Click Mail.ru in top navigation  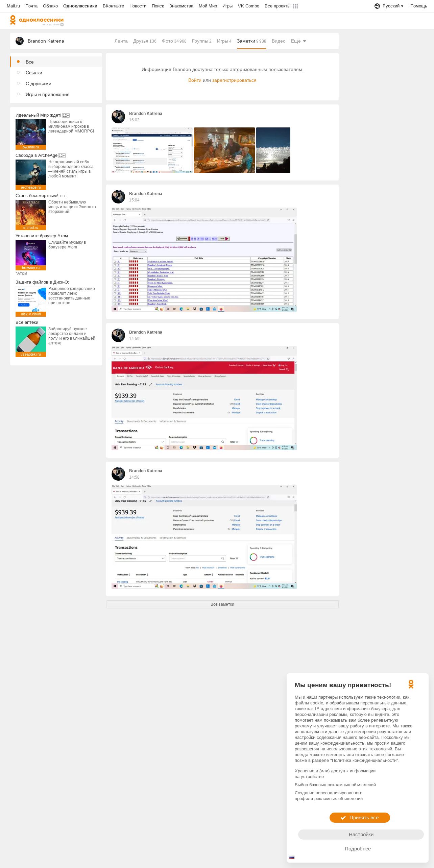[x=13, y=6]
